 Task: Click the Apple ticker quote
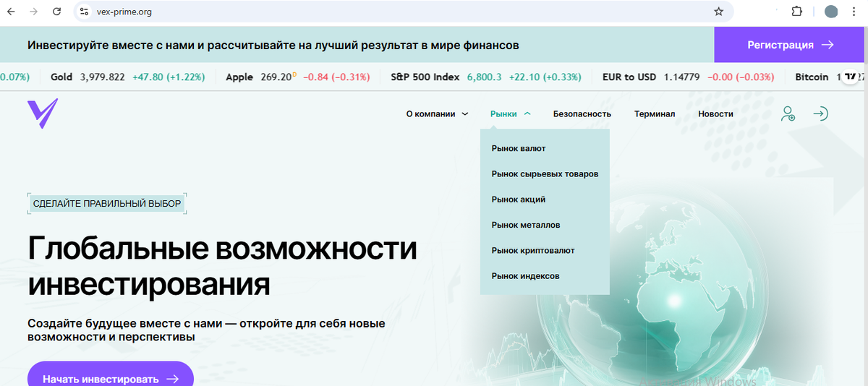298,77
